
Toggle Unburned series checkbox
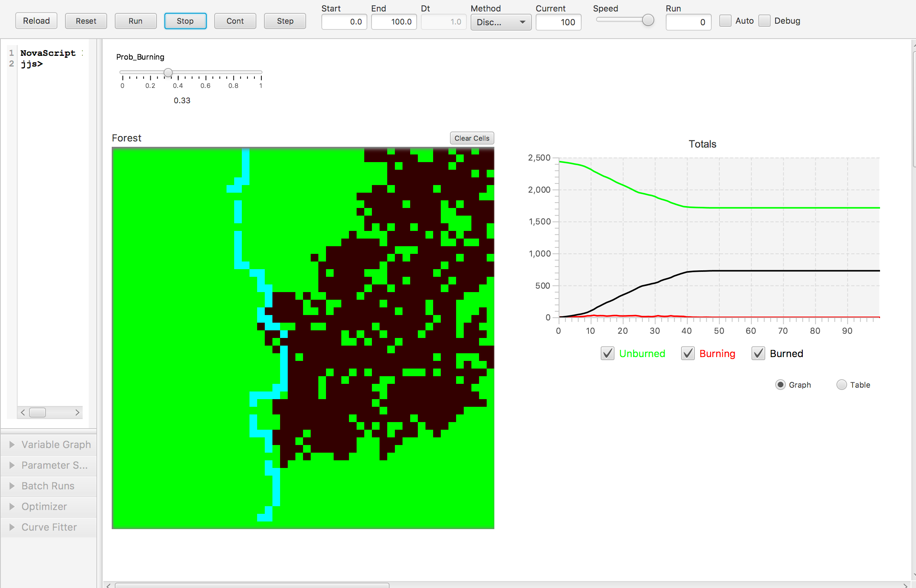tap(608, 353)
